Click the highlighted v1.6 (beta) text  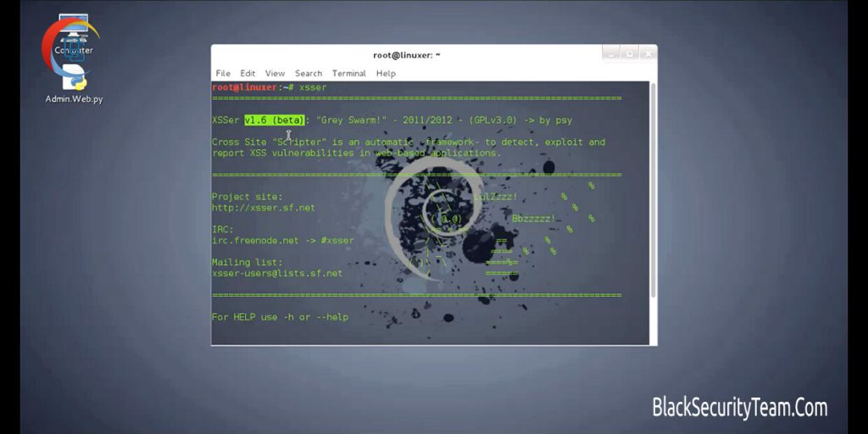[274, 120]
